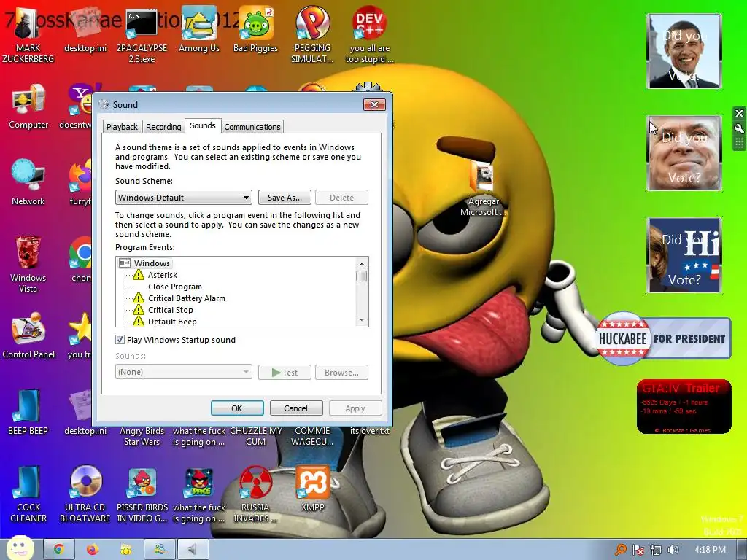Close the gadget with its X button
Image resolution: width=747 pixels, height=560 pixels.
(739, 113)
